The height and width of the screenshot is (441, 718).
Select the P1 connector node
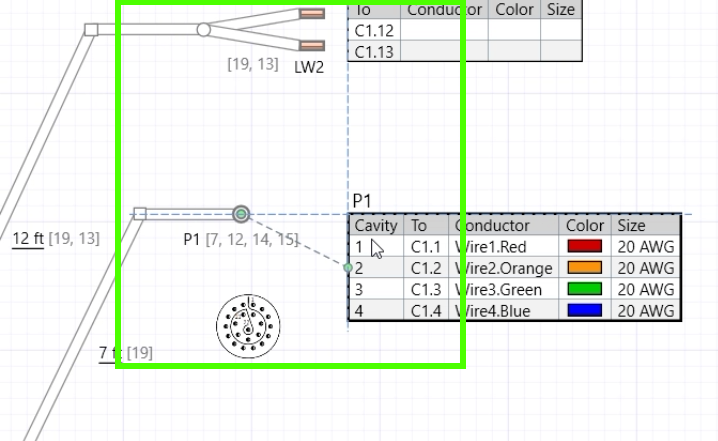(x=241, y=214)
